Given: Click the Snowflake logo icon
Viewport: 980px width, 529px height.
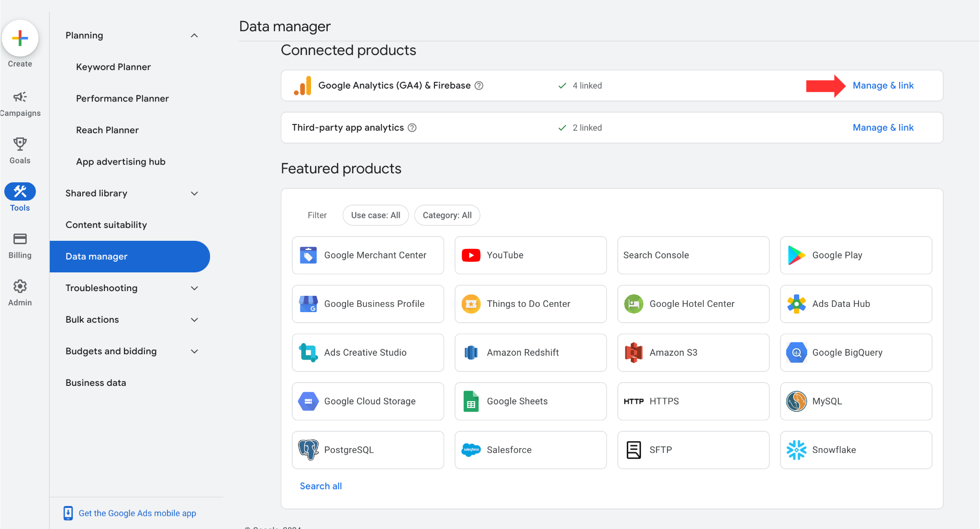Looking at the screenshot, I should point(796,450).
